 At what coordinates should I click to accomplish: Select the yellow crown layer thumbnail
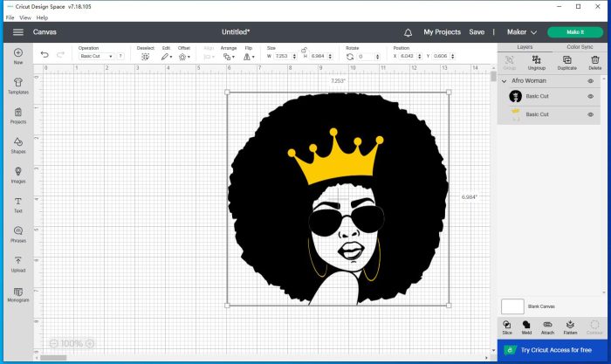click(515, 114)
